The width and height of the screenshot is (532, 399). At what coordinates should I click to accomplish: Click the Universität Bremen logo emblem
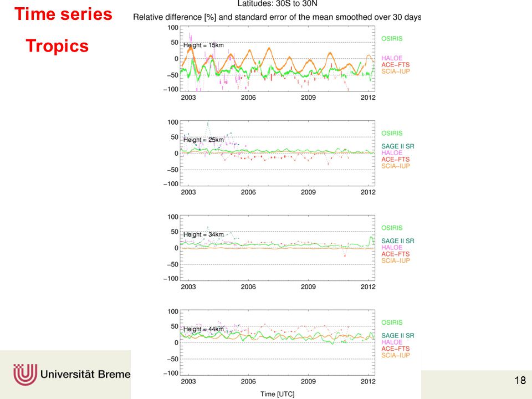pos(25,375)
